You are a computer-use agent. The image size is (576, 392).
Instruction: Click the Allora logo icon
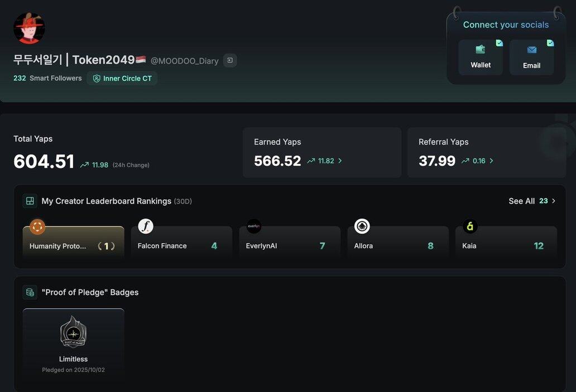(x=362, y=226)
